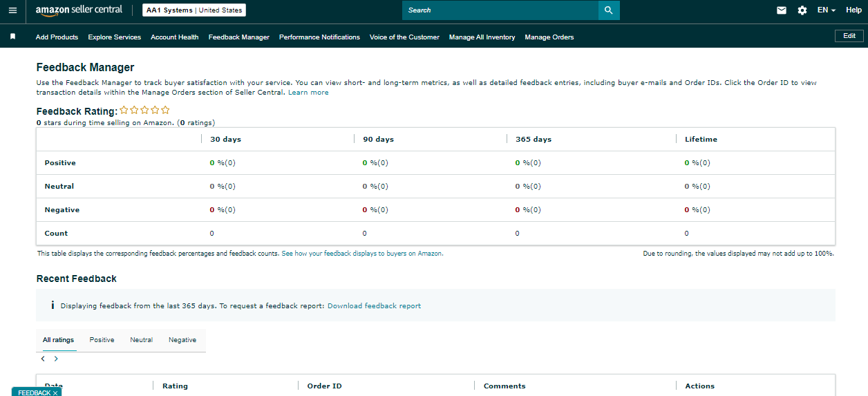Screen dimensions: 868x396
Task: Click the Count value under 365 days
Action: pos(518,234)
